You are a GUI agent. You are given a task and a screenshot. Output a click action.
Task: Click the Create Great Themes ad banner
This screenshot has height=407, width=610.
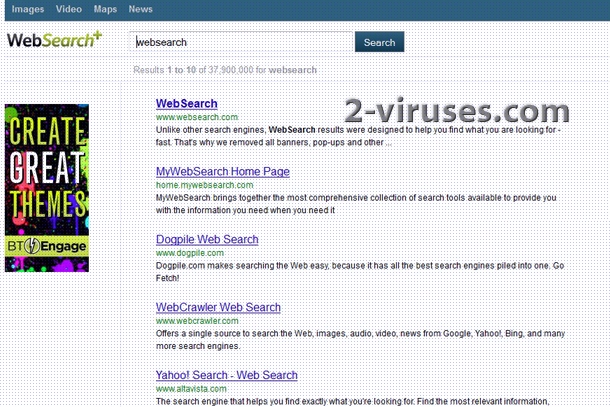pyautogui.click(x=47, y=188)
